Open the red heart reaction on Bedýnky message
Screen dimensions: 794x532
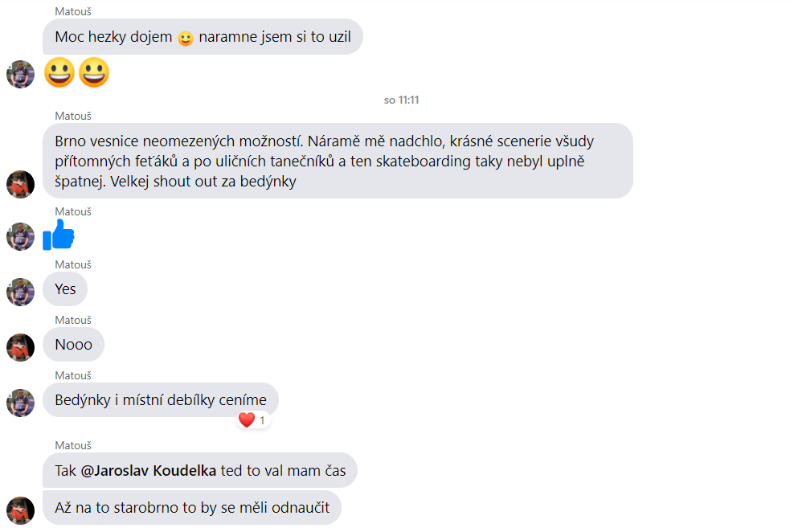(x=253, y=420)
